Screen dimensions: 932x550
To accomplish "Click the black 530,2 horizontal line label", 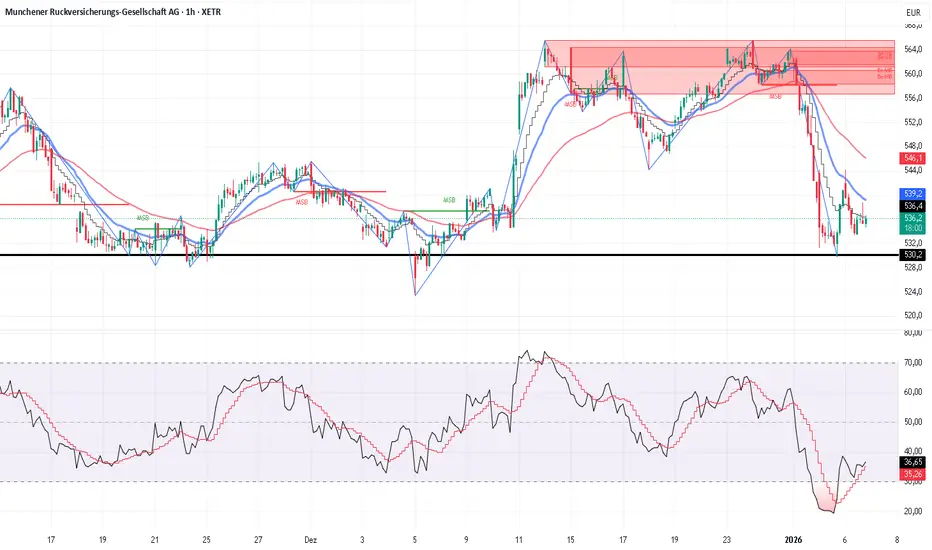I will point(913,255).
